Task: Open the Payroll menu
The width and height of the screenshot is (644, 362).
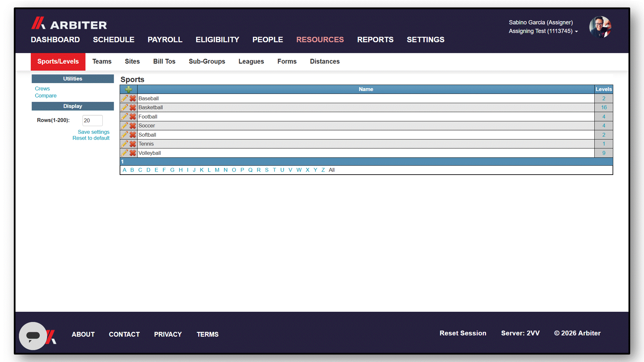Action: [165, 40]
